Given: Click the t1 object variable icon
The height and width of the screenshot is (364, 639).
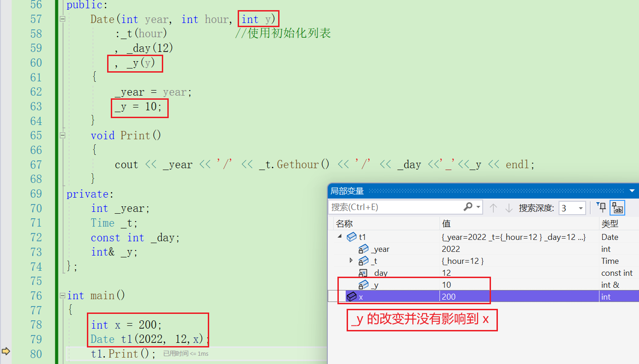Looking at the screenshot, I should (352, 237).
